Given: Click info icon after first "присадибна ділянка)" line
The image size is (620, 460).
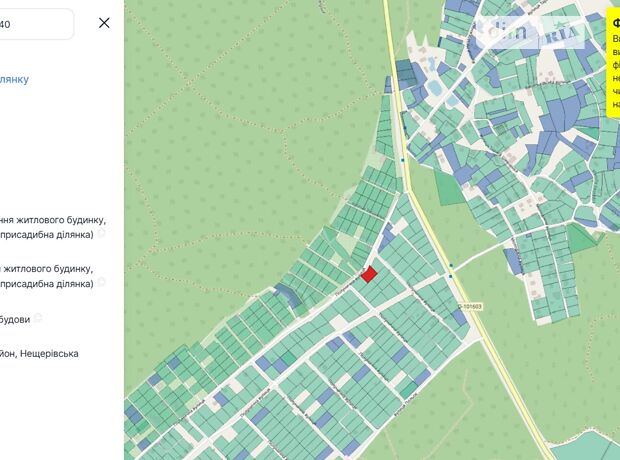Looking at the screenshot, I should (x=101, y=234).
